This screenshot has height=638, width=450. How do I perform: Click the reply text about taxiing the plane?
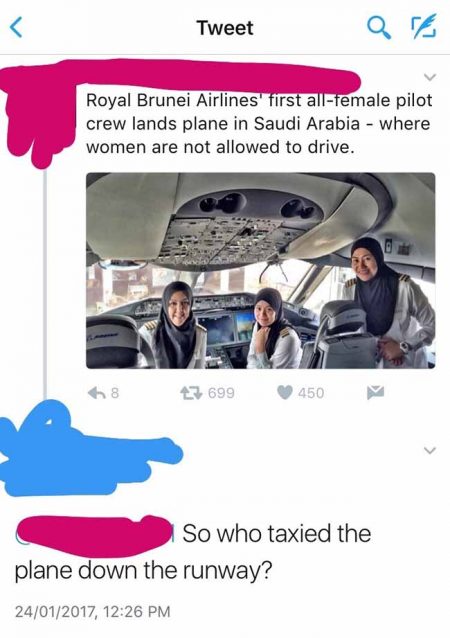[193, 551]
